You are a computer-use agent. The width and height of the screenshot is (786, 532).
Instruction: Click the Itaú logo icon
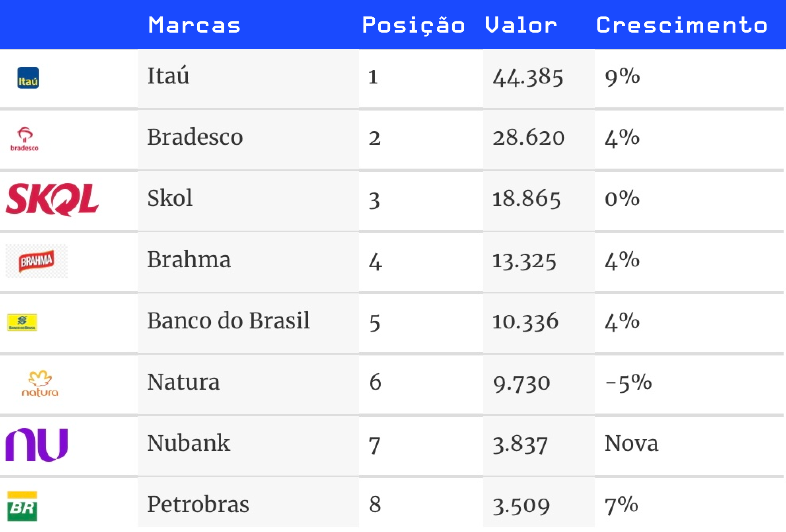point(28,78)
